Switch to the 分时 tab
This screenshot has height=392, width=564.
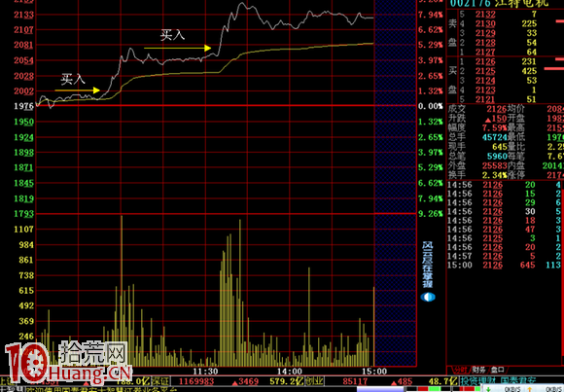[x=461, y=370]
